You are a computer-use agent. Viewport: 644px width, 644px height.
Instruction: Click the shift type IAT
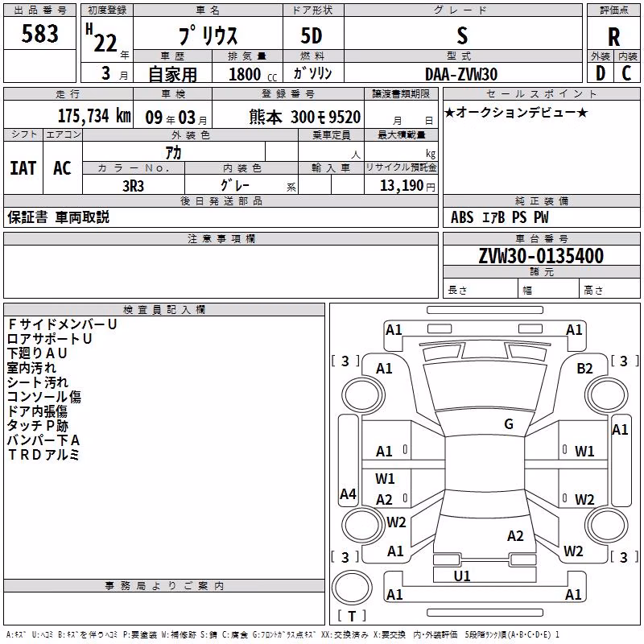23,168
